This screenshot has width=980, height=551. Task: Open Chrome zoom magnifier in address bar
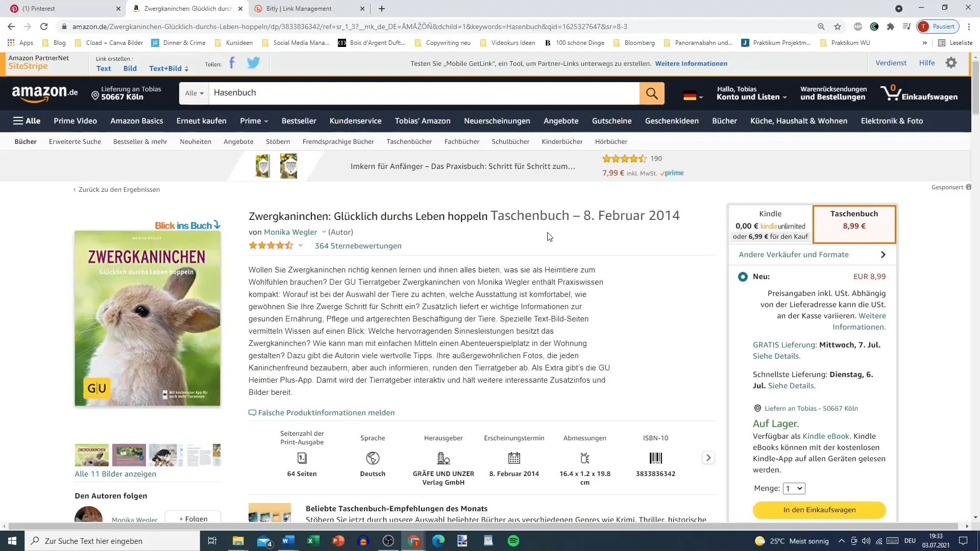(821, 27)
